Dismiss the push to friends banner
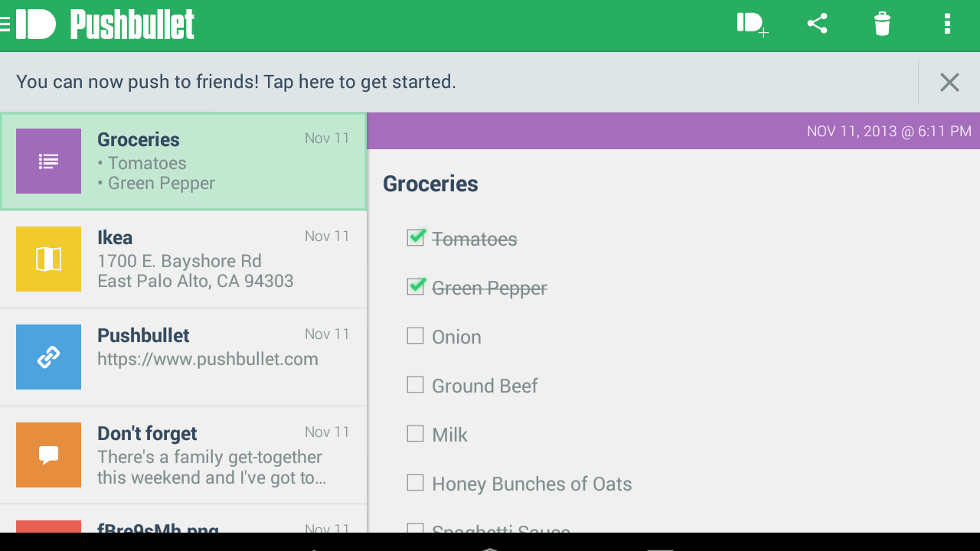980x551 pixels. tap(949, 82)
